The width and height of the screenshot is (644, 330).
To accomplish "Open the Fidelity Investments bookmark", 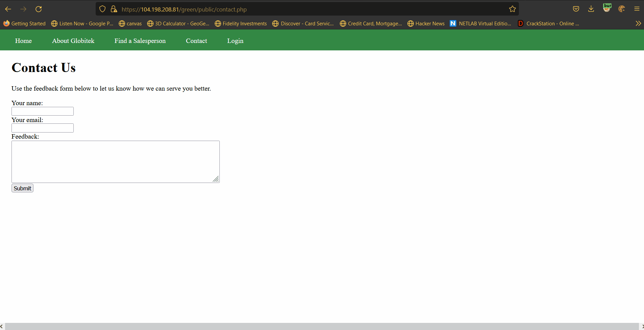I will pyautogui.click(x=241, y=23).
